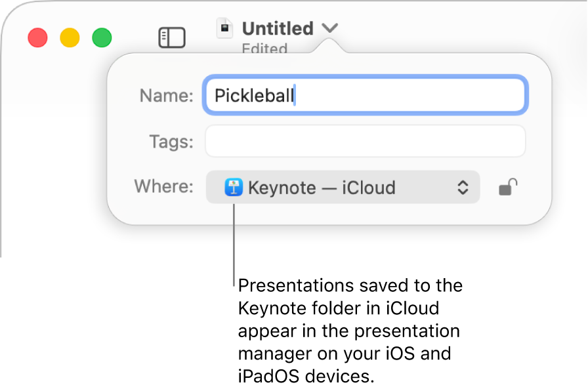Click the up-down arrows on the Where popup

[x=464, y=188]
